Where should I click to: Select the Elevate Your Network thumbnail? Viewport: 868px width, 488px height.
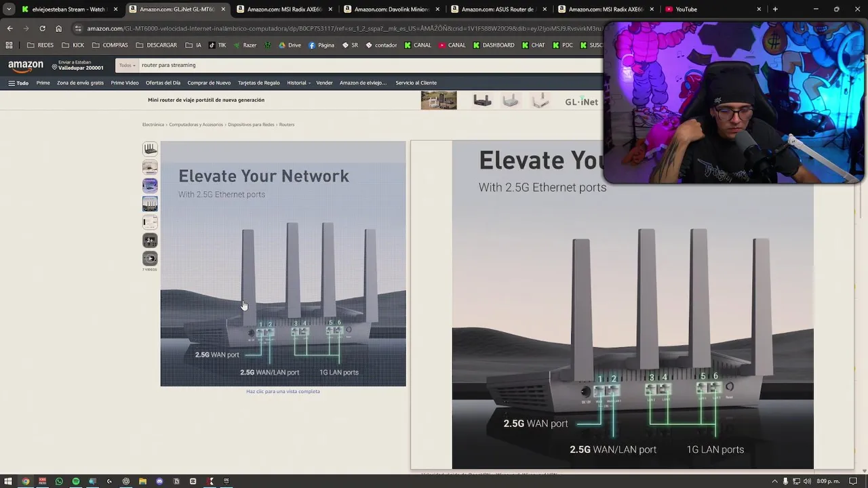[x=150, y=203]
